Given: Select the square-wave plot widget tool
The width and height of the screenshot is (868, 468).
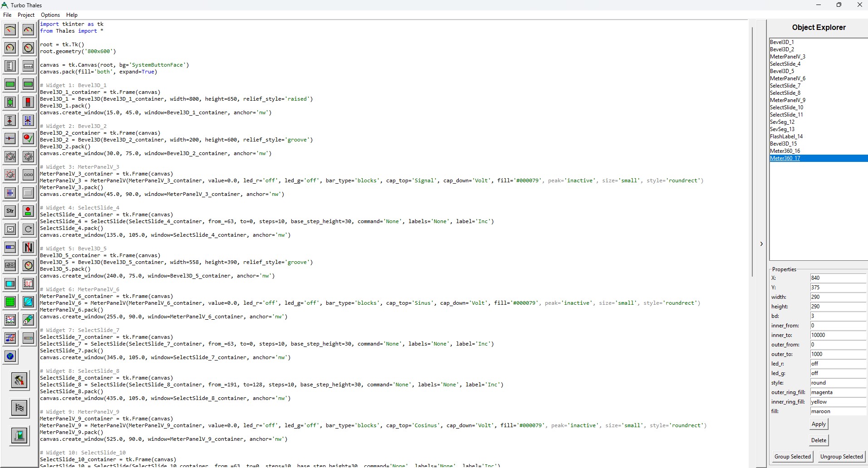Looking at the screenshot, I should 28,283.
